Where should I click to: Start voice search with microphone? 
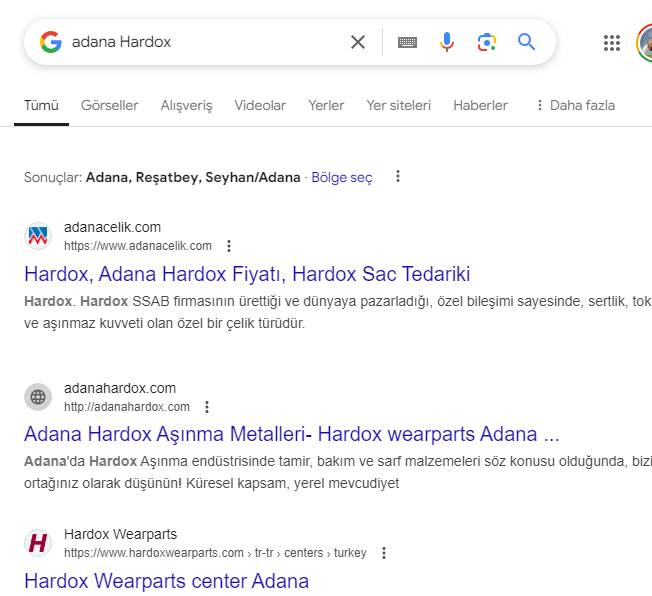447,42
